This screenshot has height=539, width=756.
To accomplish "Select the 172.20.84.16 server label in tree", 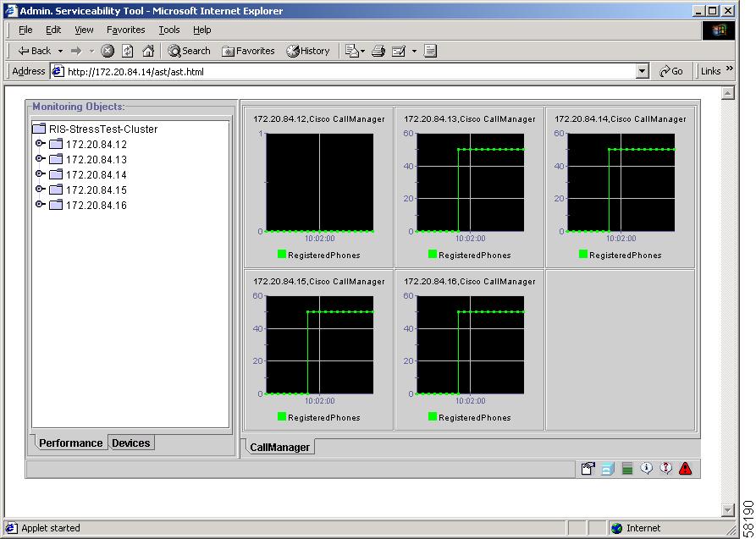I will [97, 206].
